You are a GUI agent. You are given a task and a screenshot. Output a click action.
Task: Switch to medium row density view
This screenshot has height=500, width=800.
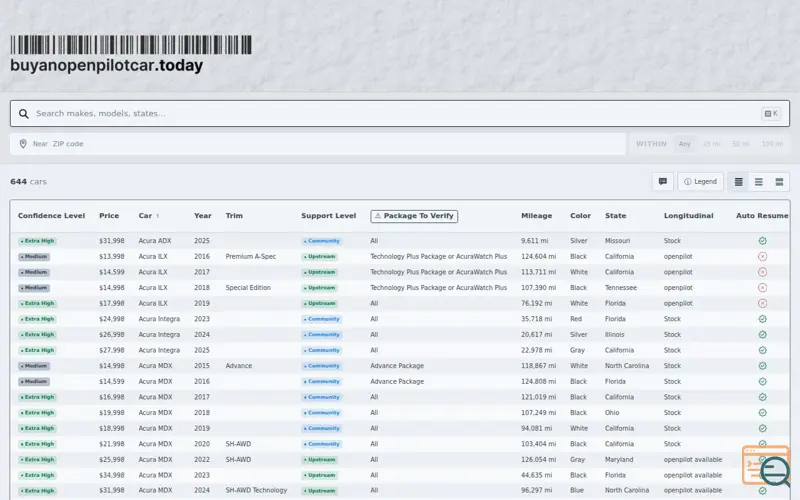tap(759, 182)
